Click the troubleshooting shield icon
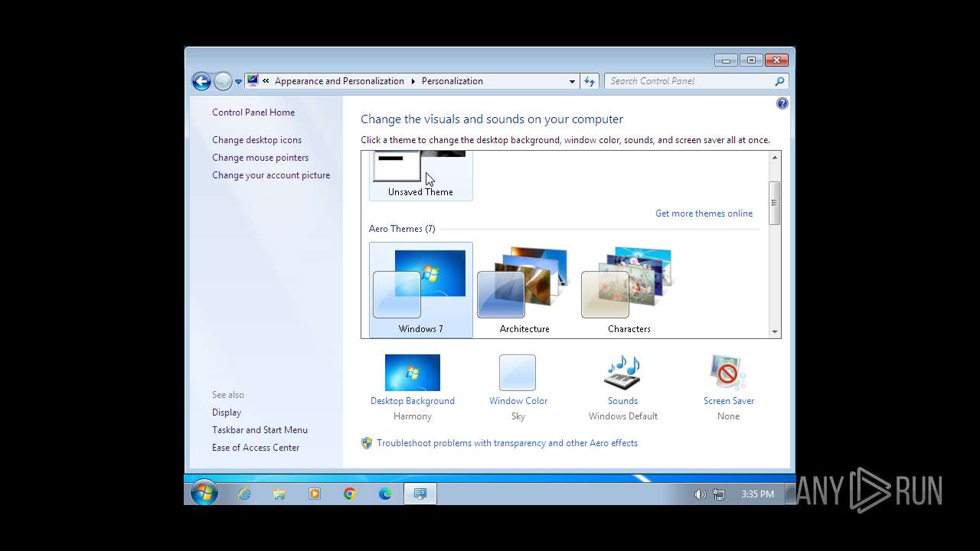The image size is (980, 551). [367, 443]
